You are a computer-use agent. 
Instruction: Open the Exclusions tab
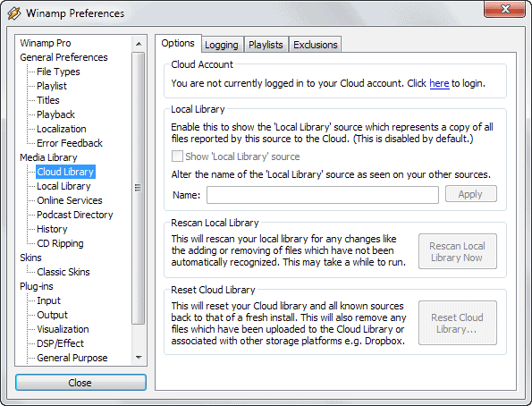pyautogui.click(x=316, y=45)
